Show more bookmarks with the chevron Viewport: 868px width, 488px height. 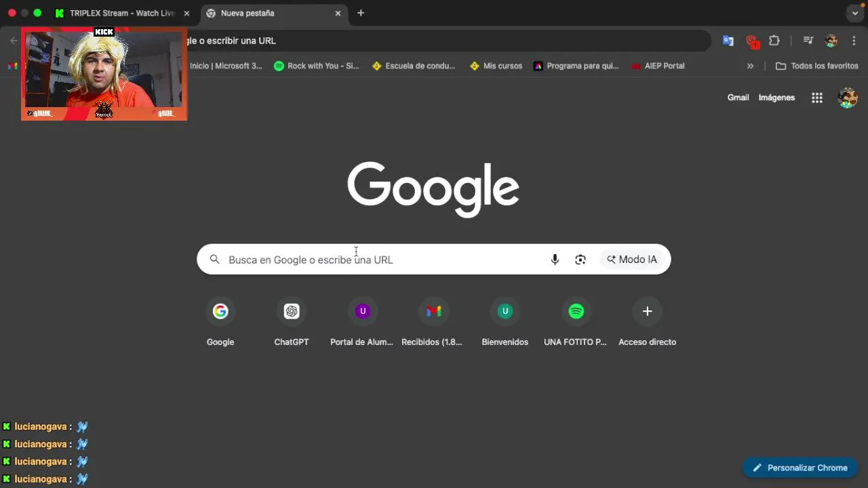pos(750,66)
